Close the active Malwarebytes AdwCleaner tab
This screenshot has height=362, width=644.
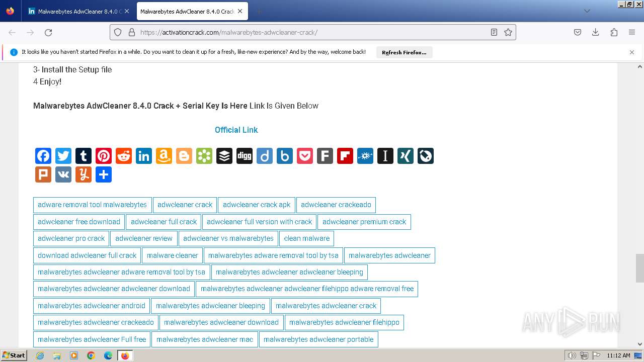pos(241,11)
